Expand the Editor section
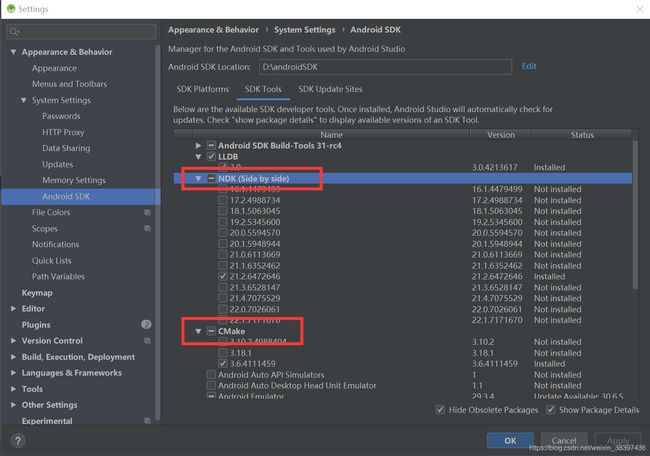This screenshot has width=650, height=456. tap(13, 308)
